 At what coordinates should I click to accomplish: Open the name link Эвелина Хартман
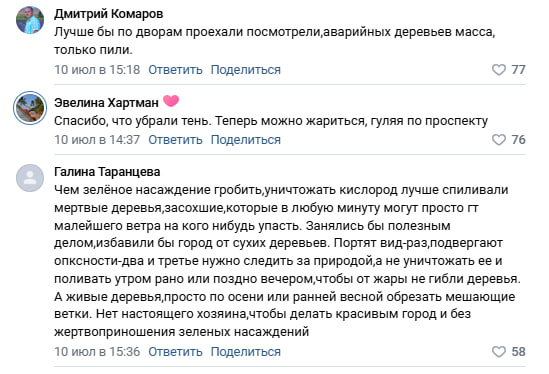[x=106, y=103]
